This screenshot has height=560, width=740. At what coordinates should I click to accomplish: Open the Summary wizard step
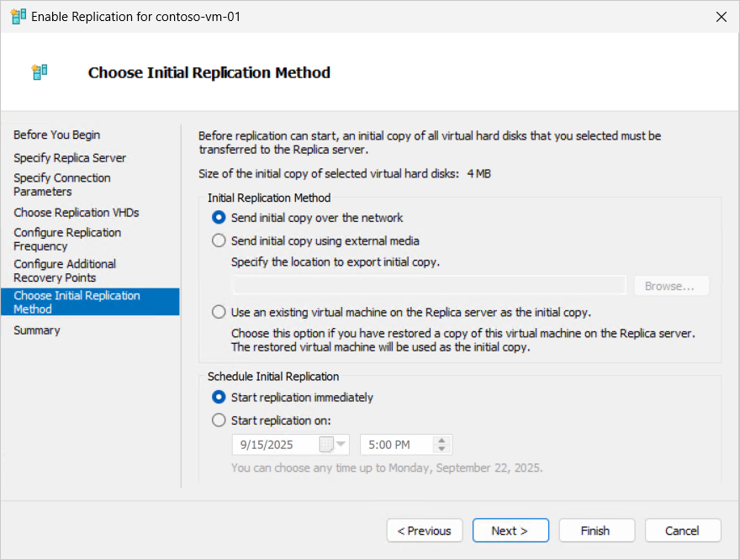pyautogui.click(x=37, y=330)
